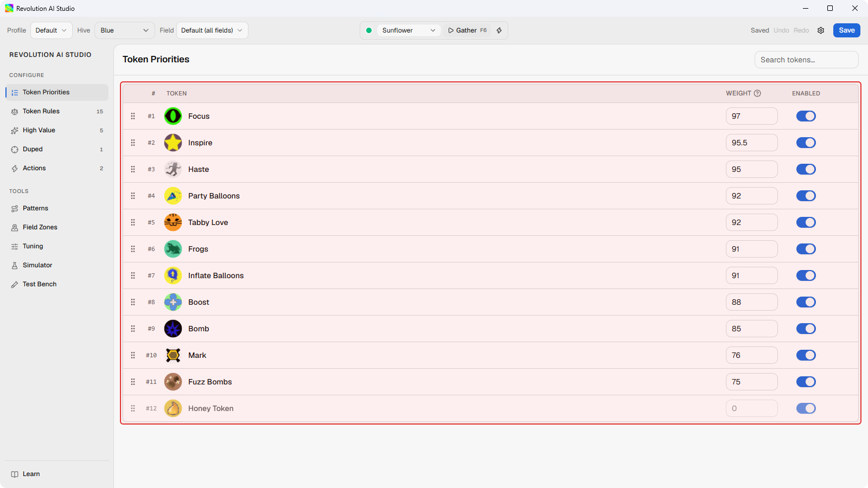The image size is (868, 488).
Task: Click the Haste token icon
Action: pyautogui.click(x=173, y=169)
